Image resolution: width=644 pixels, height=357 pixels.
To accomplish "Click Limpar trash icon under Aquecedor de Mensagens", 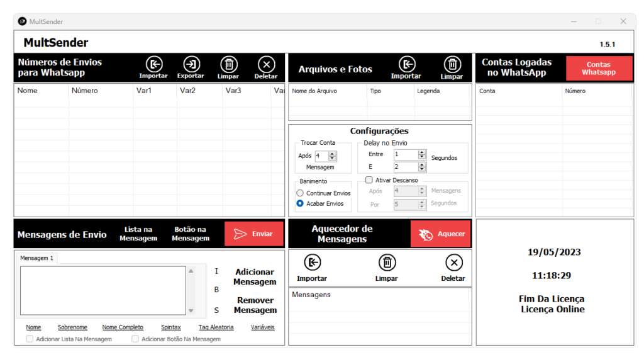I will pyautogui.click(x=387, y=263).
